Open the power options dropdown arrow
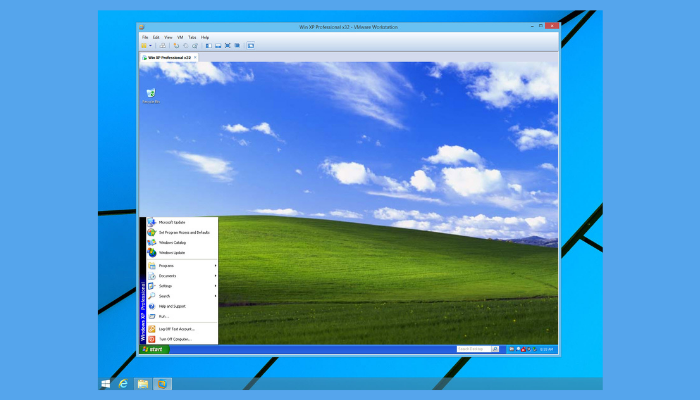 150,46
